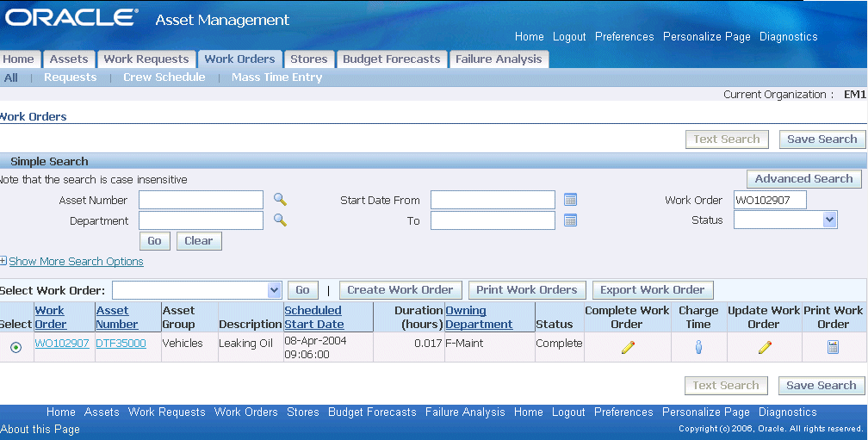Click the Print Work Orders button

(527, 290)
